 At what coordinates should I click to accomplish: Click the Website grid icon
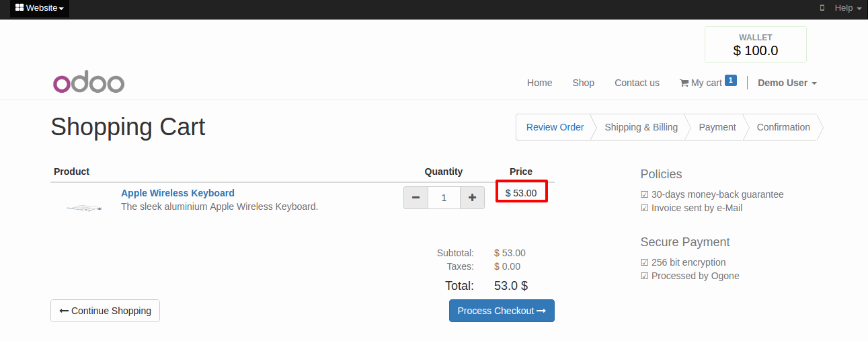(19, 8)
